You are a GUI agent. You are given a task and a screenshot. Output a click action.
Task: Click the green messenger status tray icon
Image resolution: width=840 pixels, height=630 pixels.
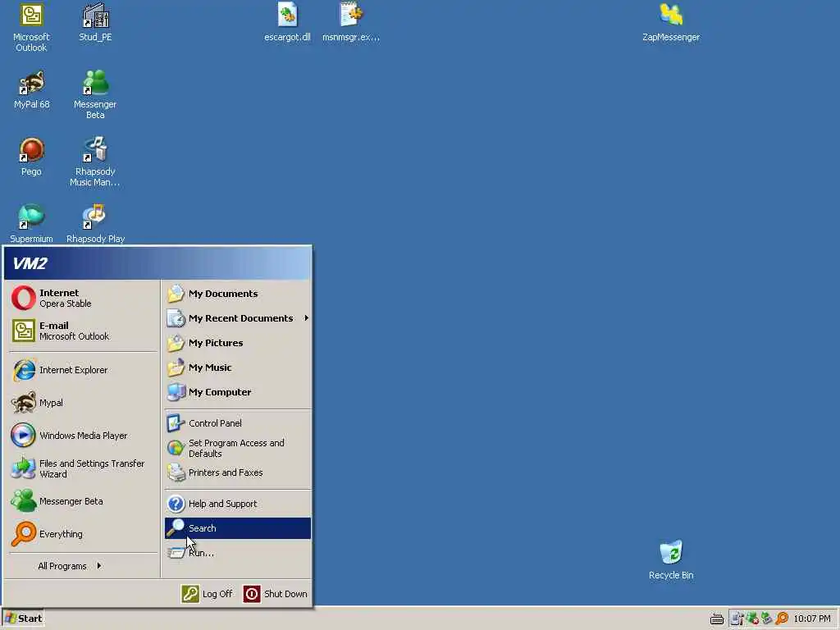pos(767,619)
